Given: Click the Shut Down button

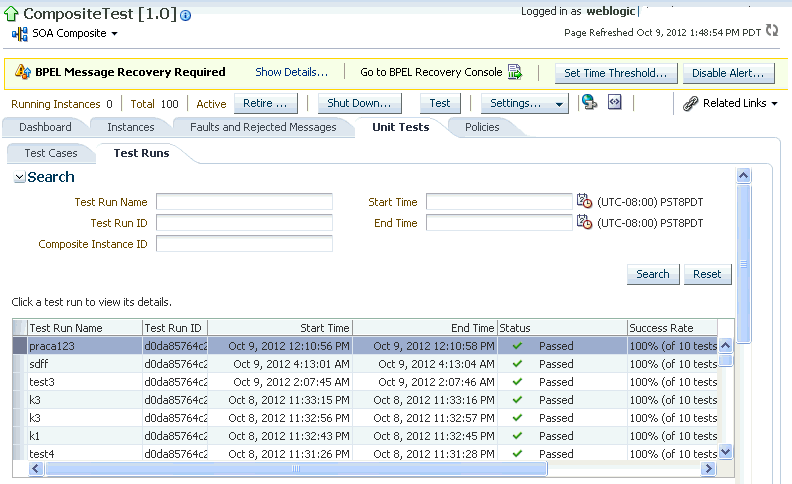Looking at the screenshot, I should point(359,103).
